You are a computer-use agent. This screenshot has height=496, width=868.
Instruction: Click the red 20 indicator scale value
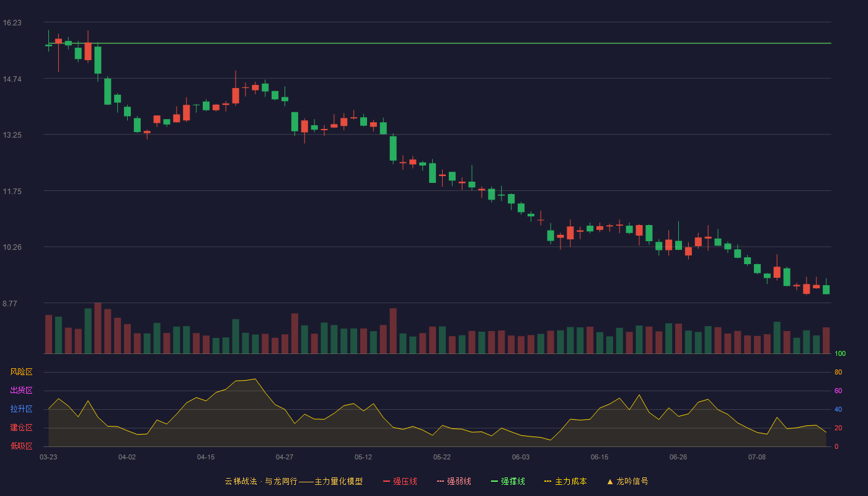[x=838, y=428]
